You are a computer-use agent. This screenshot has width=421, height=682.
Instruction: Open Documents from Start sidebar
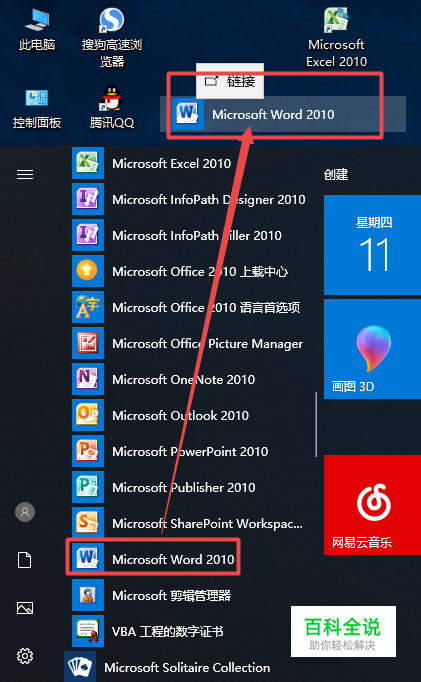25,560
